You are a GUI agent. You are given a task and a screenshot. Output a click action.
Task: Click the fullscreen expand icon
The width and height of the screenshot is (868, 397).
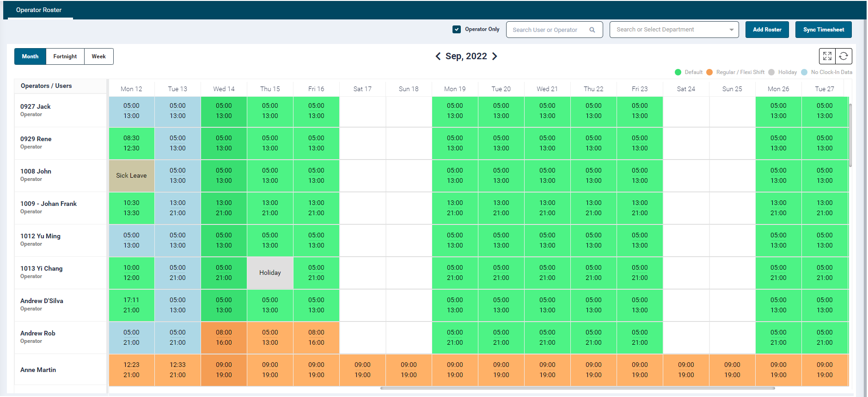(x=827, y=56)
